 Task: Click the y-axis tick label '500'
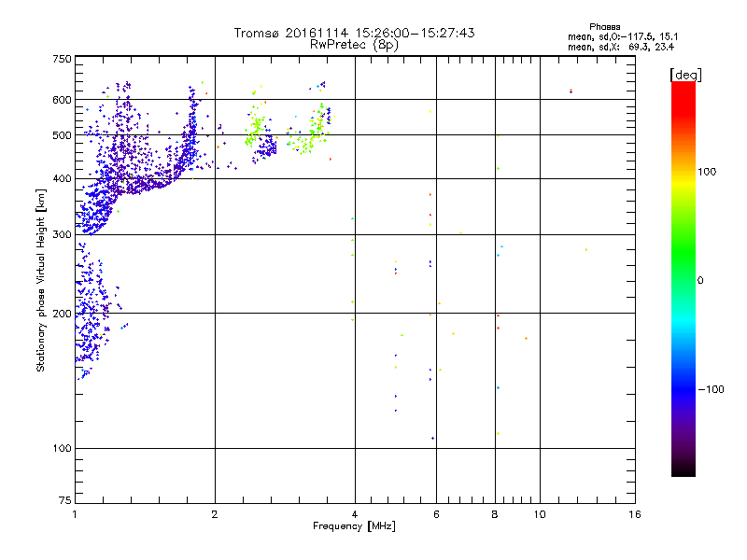pyautogui.click(x=62, y=135)
